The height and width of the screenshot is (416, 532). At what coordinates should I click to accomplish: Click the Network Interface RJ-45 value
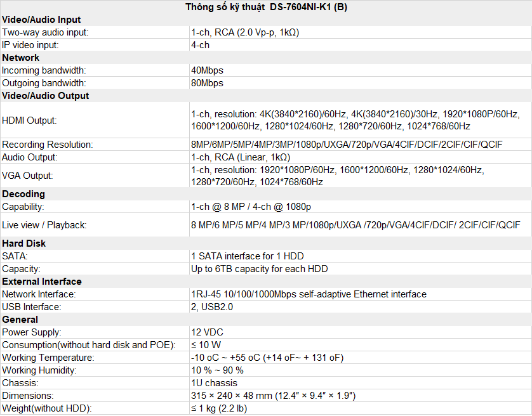point(309,294)
